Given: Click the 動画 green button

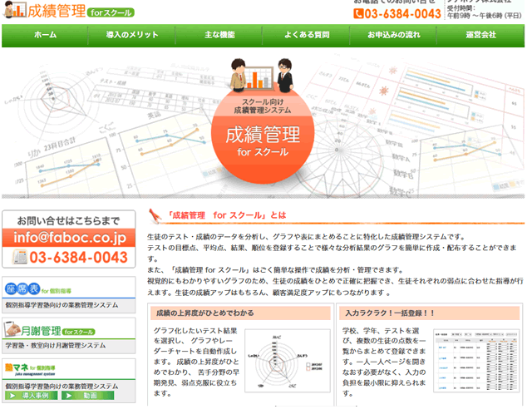Looking at the screenshot, I should point(88,396).
